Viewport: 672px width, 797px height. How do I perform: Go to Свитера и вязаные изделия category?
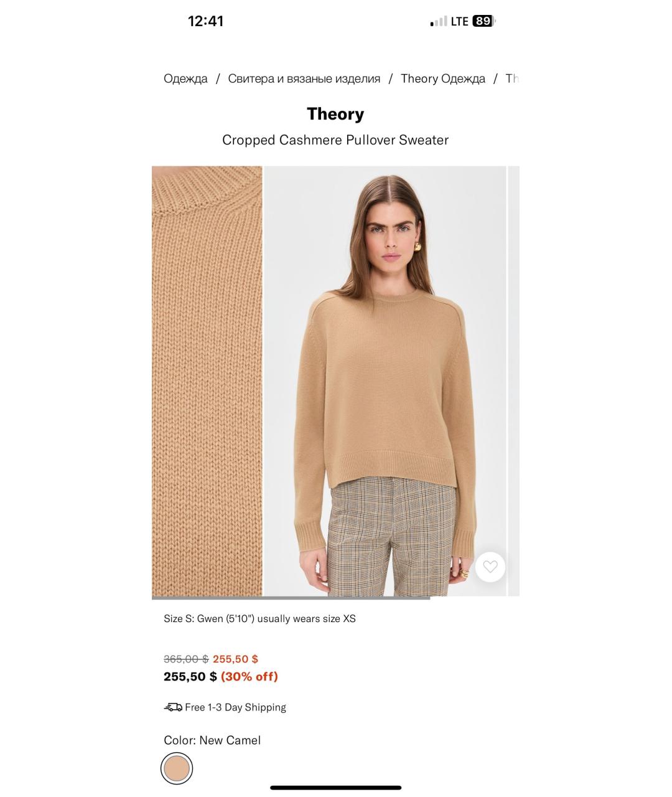pos(304,78)
